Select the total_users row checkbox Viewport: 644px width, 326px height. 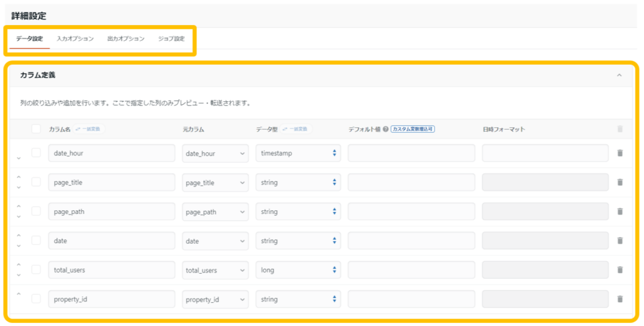pos(36,270)
